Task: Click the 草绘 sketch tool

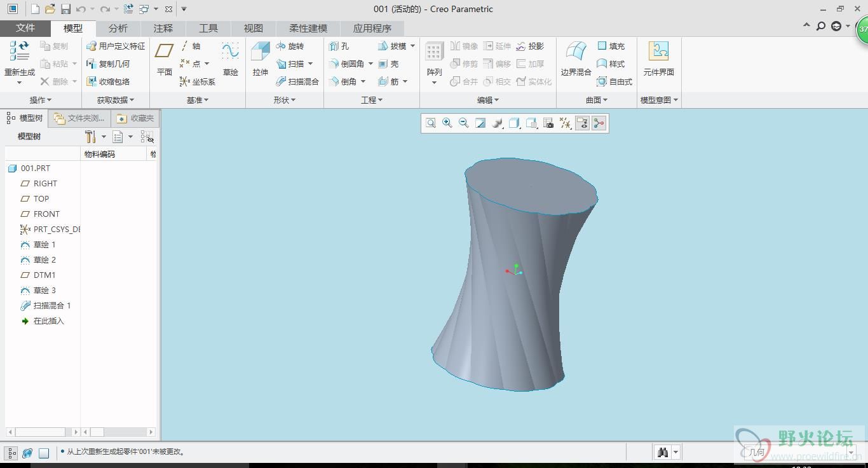Action: click(x=230, y=59)
